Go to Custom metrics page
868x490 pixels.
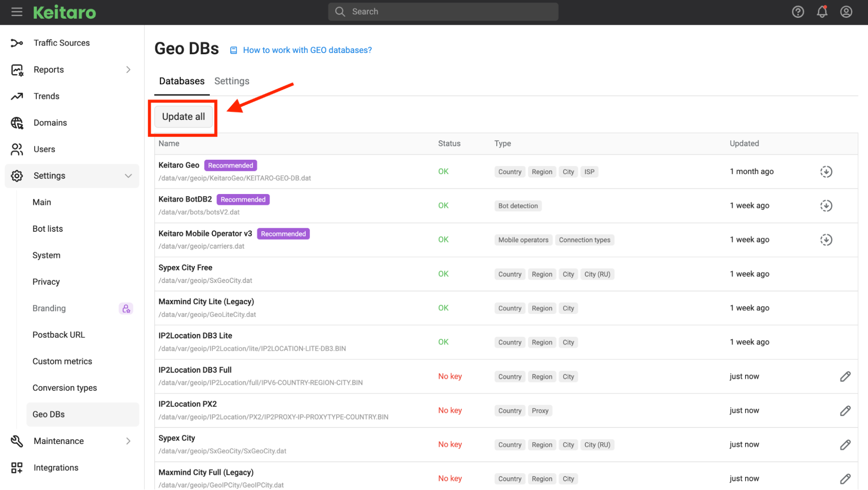[x=62, y=361]
